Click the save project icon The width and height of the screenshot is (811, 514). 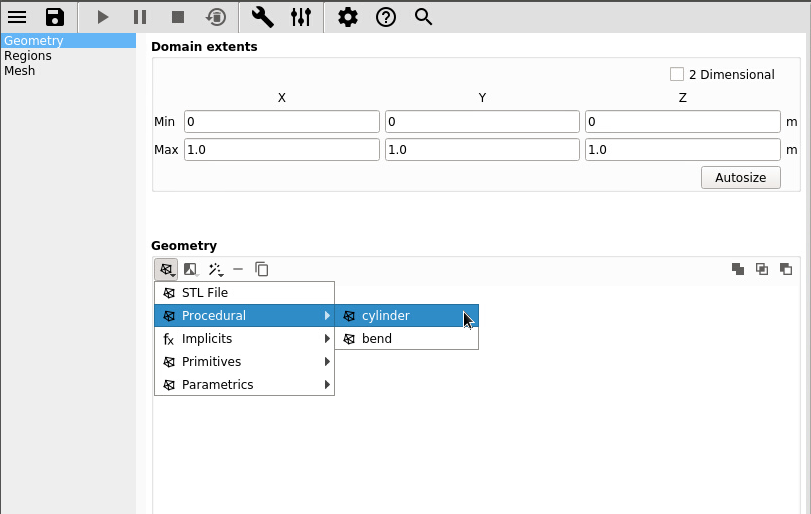coord(55,17)
